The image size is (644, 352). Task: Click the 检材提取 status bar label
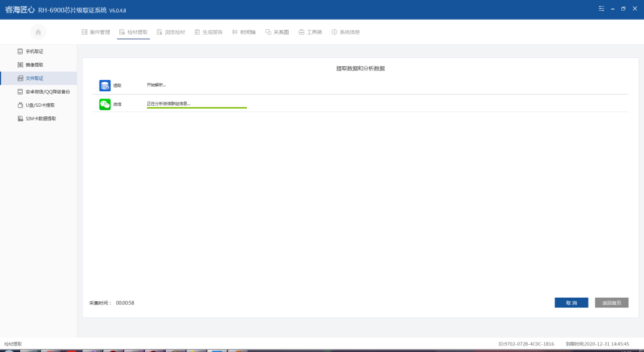(13, 344)
